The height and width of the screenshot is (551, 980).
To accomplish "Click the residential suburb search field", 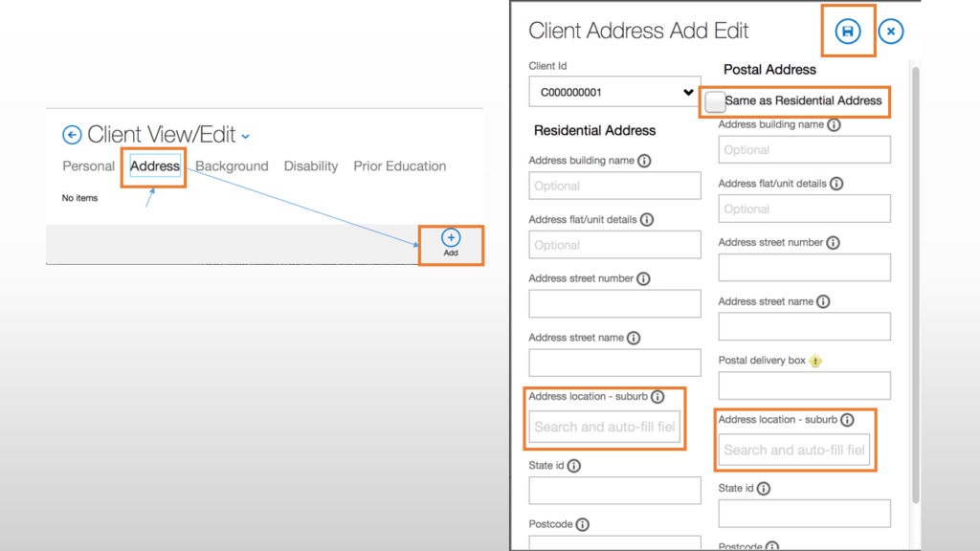I will tap(605, 427).
